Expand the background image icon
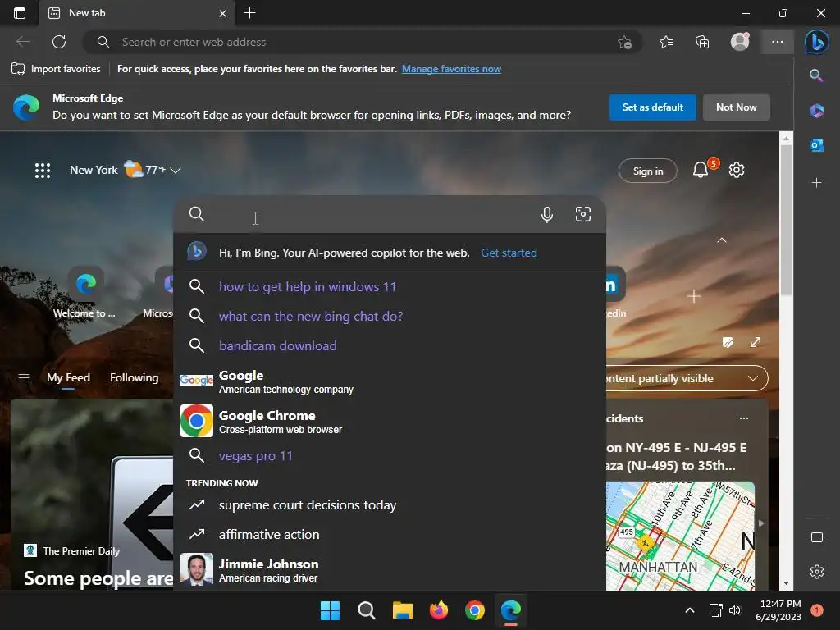Viewport: 840px width, 630px height. point(756,342)
